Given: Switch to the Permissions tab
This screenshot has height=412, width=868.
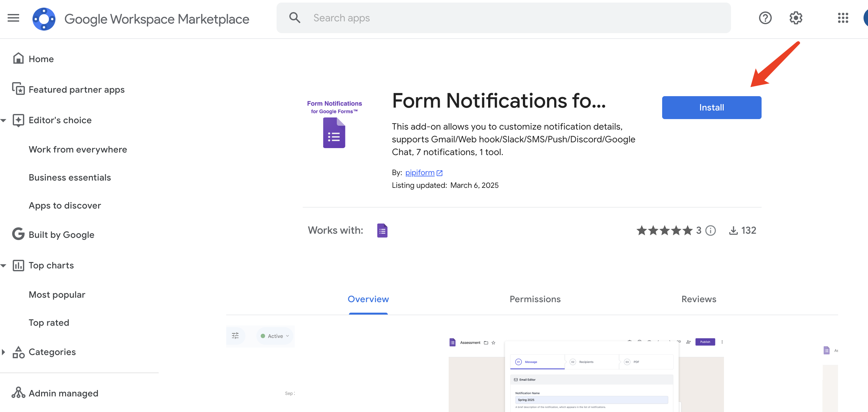Looking at the screenshot, I should click(535, 299).
